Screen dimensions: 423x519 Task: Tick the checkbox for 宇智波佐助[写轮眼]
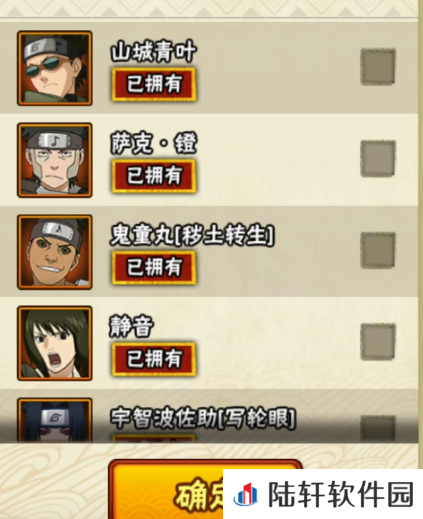pos(378,428)
